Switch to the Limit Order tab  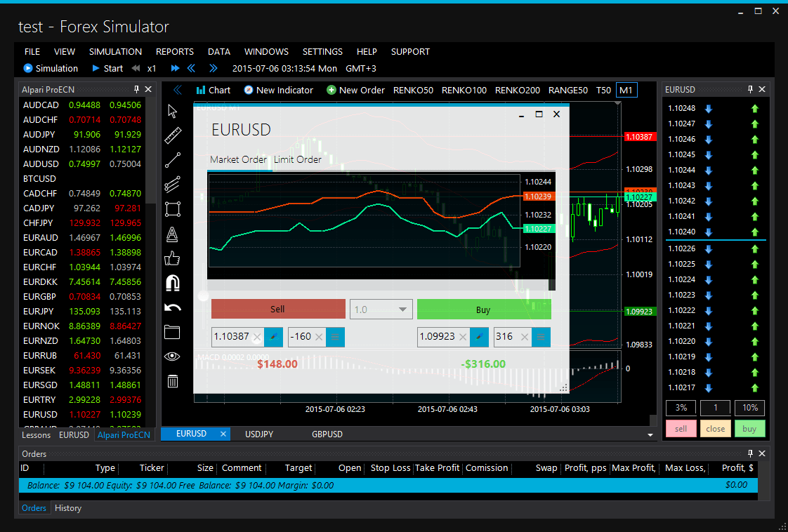(298, 159)
